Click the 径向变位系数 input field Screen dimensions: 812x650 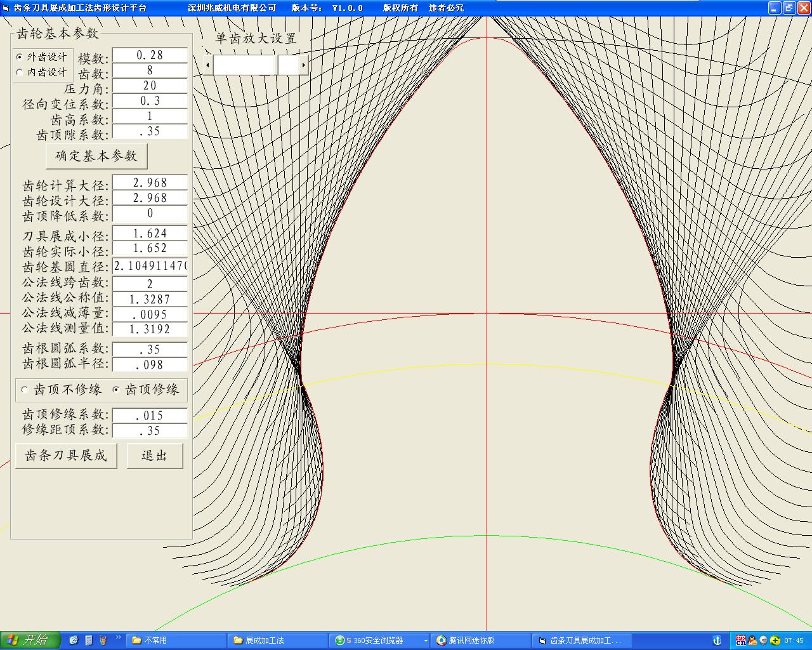coord(150,101)
